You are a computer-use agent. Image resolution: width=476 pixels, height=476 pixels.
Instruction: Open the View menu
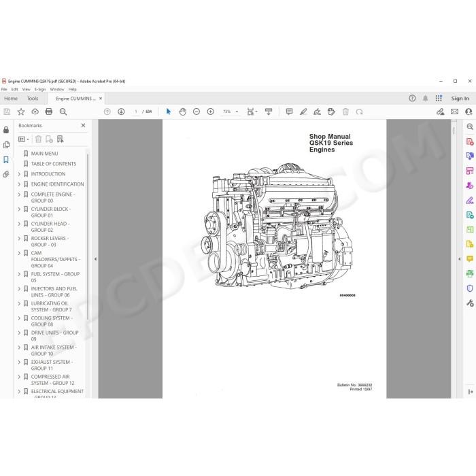[26, 89]
